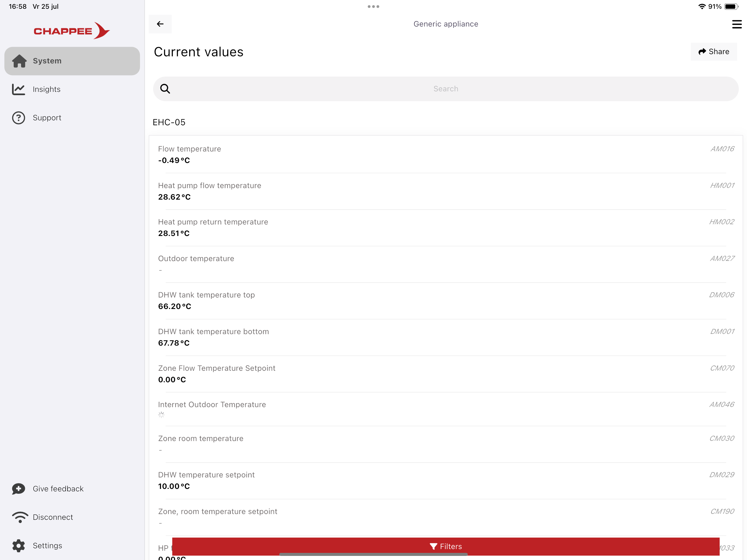Click the DM001 code
This screenshot has height=560, width=747.
tap(722, 331)
